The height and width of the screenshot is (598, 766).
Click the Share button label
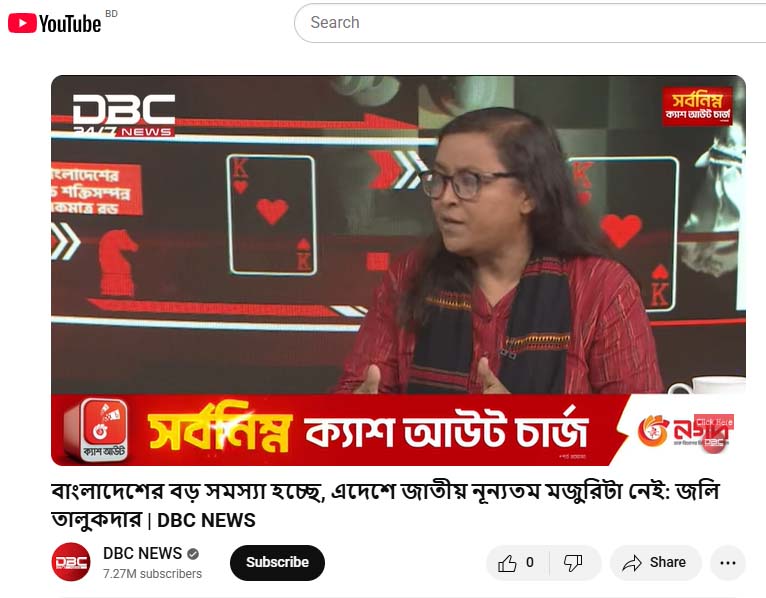click(x=667, y=562)
